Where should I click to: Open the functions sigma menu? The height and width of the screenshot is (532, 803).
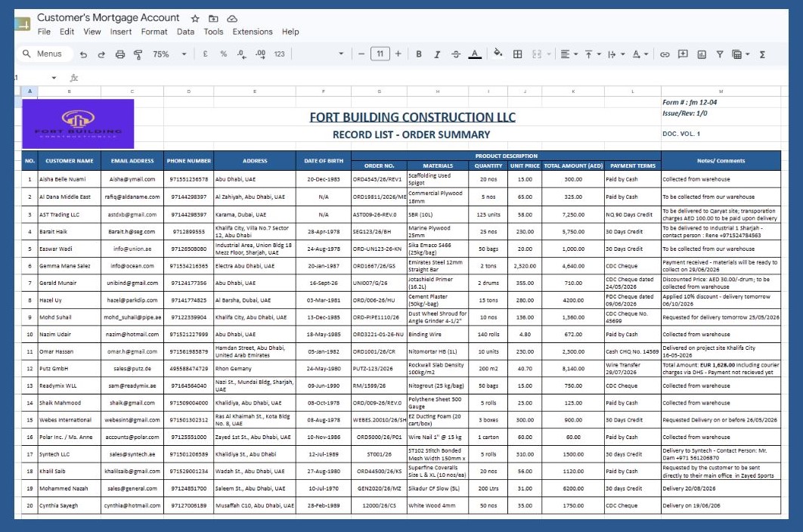pos(762,54)
